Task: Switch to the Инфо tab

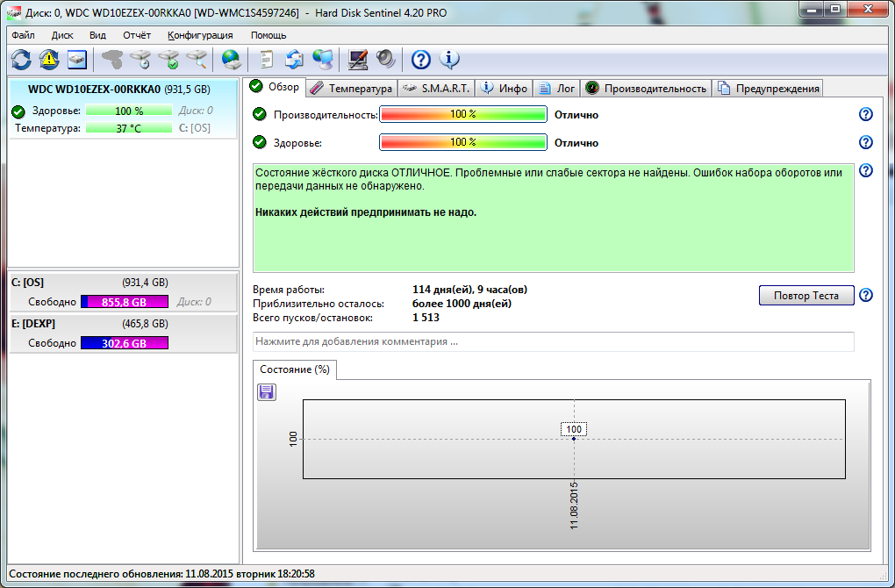Action: (504, 89)
